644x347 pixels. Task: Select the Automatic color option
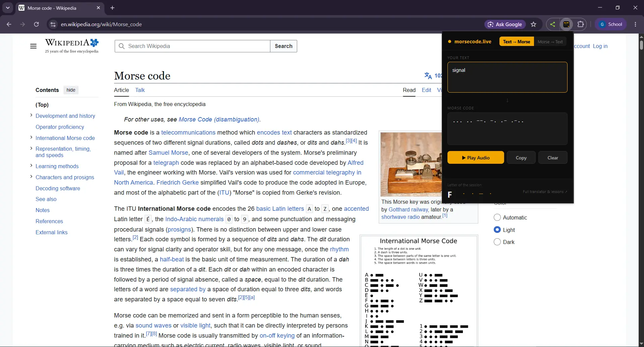497,217
